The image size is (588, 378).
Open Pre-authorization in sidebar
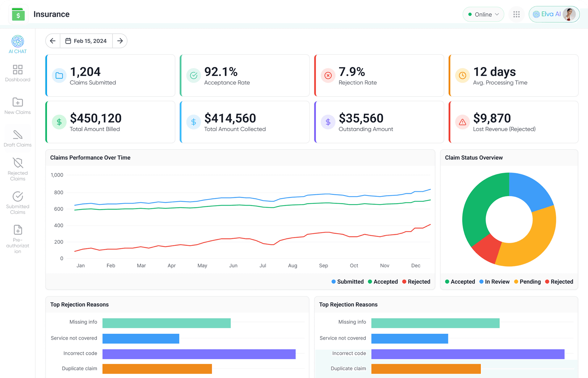click(x=18, y=239)
